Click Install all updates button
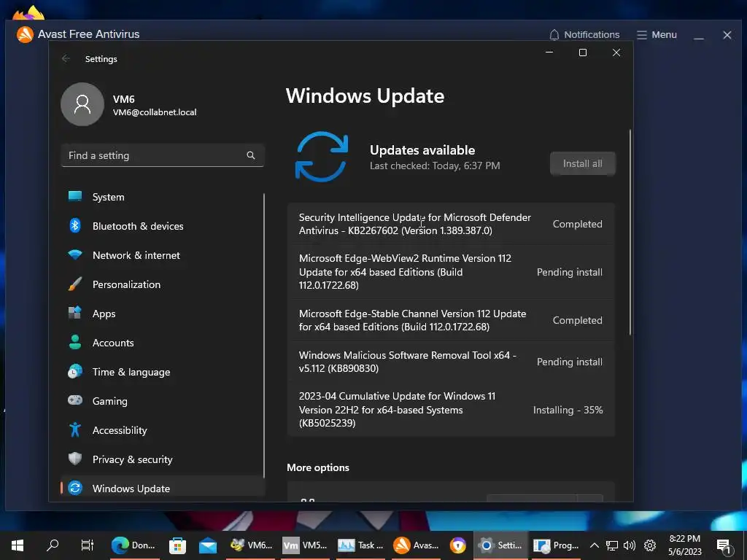 [583, 163]
